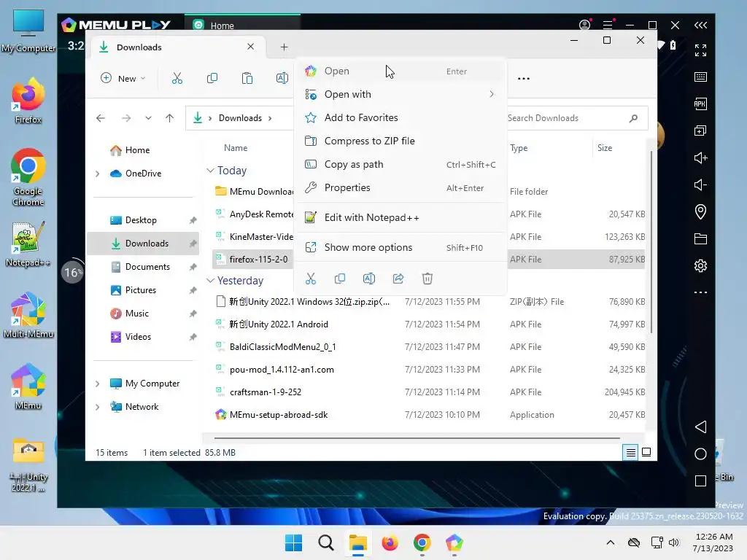Choose Add to Favorites

(400, 117)
